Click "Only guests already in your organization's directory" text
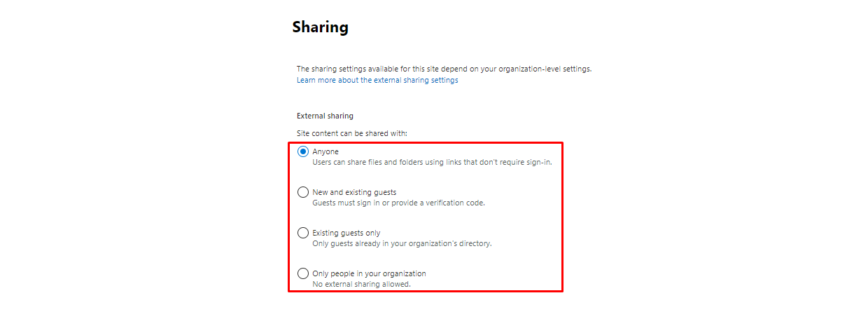The image size is (868, 312). point(402,244)
